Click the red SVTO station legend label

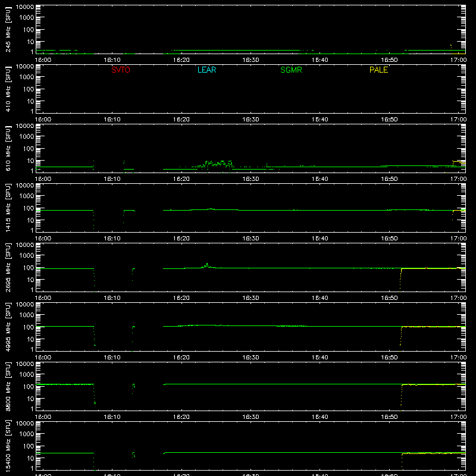121,70
